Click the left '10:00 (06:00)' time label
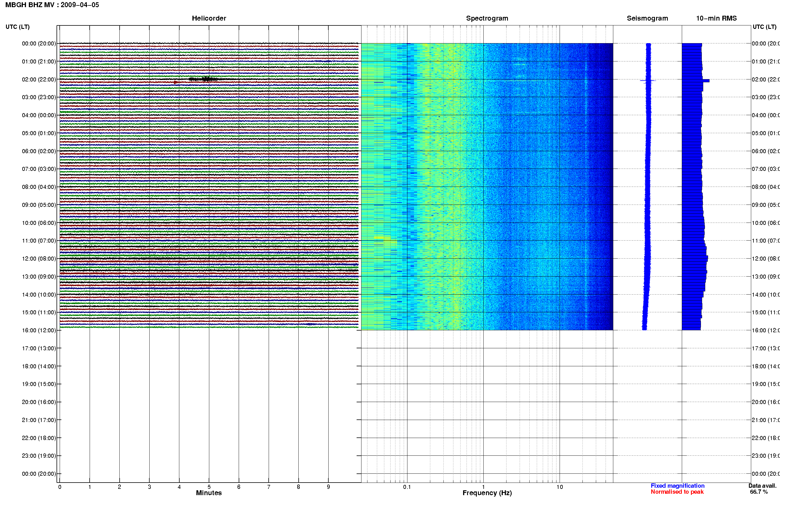812x508 pixels. point(39,223)
